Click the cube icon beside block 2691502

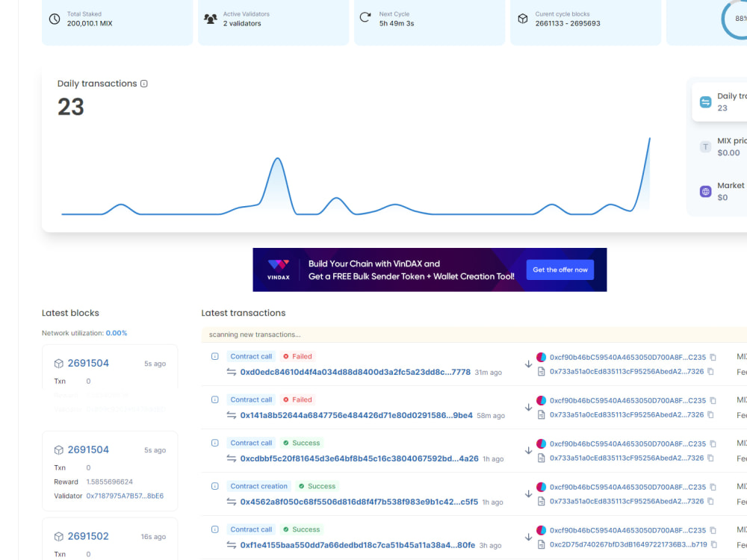pyautogui.click(x=58, y=537)
